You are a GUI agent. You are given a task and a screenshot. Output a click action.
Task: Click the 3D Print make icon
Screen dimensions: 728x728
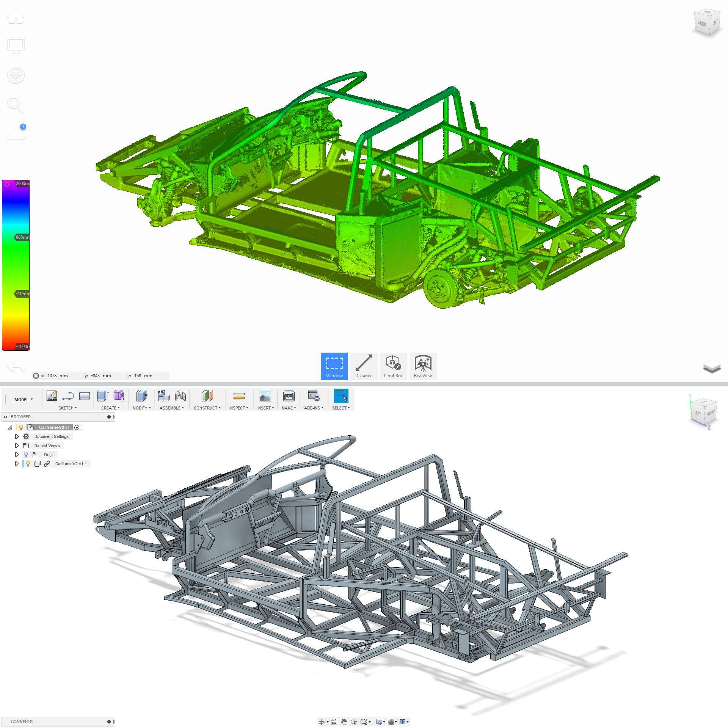tap(289, 396)
